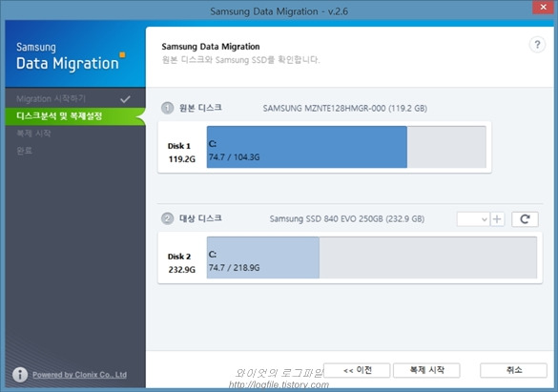The image size is (558, 392).
Task: Select the 'Migration 시작하기' step
Action: pyautogui.click(x=73, y=99)
